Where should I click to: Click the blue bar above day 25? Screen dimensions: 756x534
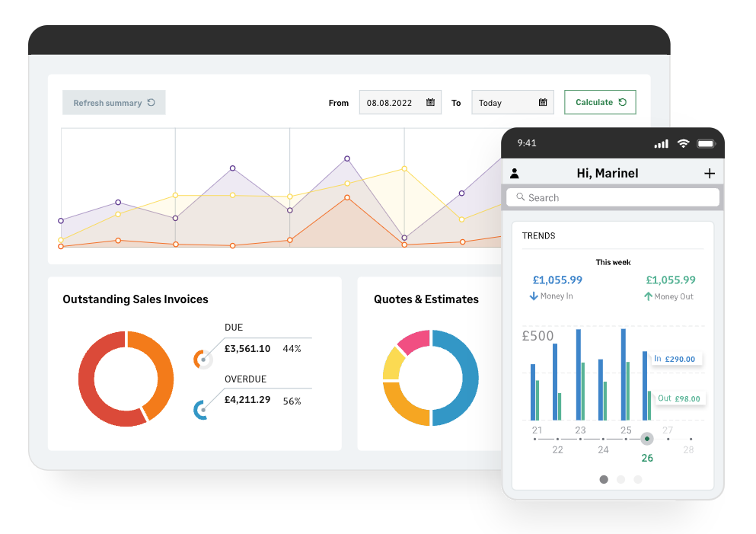tap(624, 374)
